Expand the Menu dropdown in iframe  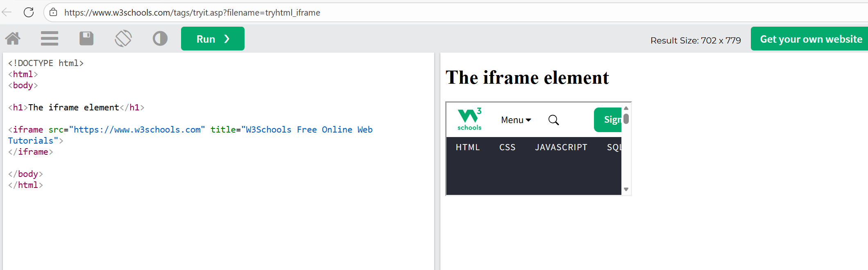point(516,120)
